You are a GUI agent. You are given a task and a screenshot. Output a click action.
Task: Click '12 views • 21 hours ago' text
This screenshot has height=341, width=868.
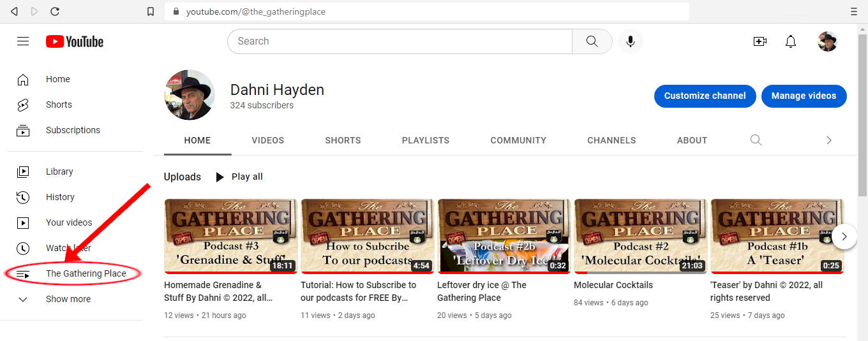click(x=205, y=316)
